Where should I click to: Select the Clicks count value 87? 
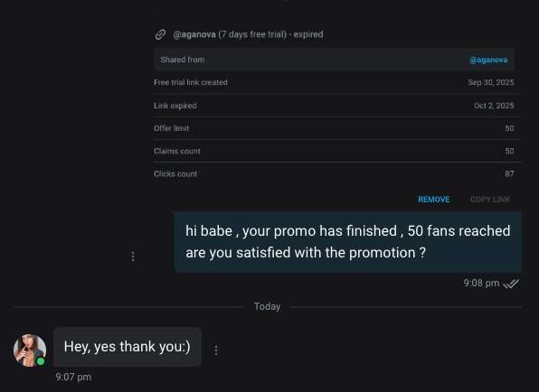point(509,174)
